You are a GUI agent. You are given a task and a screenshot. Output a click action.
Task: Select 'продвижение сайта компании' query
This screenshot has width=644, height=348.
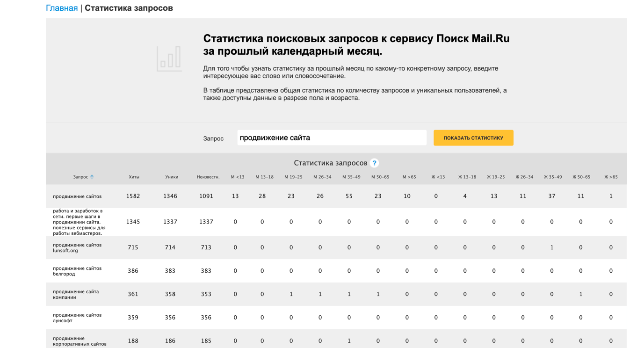point(76,294)
